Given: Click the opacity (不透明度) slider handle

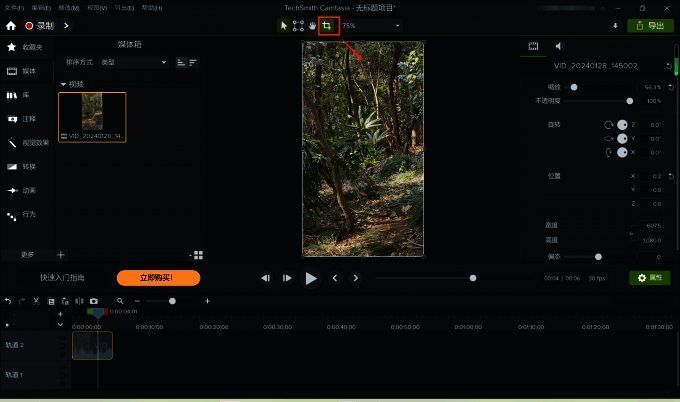Looking at the screenshot, I should (x=629, y=101).
